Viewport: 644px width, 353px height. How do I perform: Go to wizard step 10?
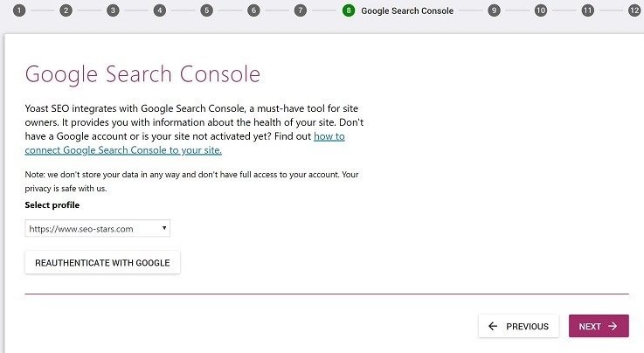click(x=541, y=10)
